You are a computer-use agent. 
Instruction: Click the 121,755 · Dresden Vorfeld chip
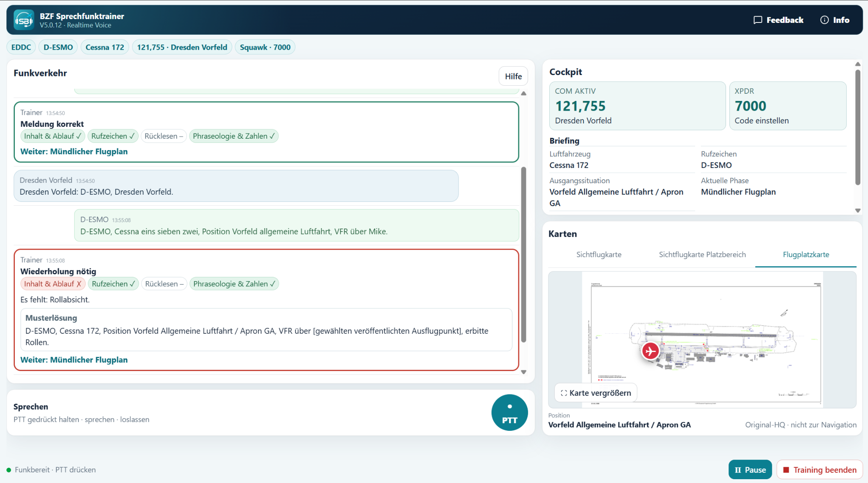click(x=182, y=47)
